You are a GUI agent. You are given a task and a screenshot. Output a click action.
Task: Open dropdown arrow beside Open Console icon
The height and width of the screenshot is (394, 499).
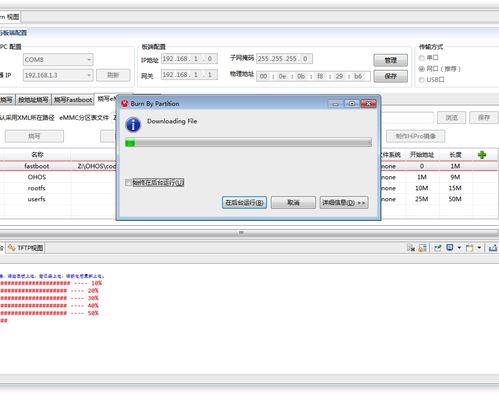[x=479, y=248]
